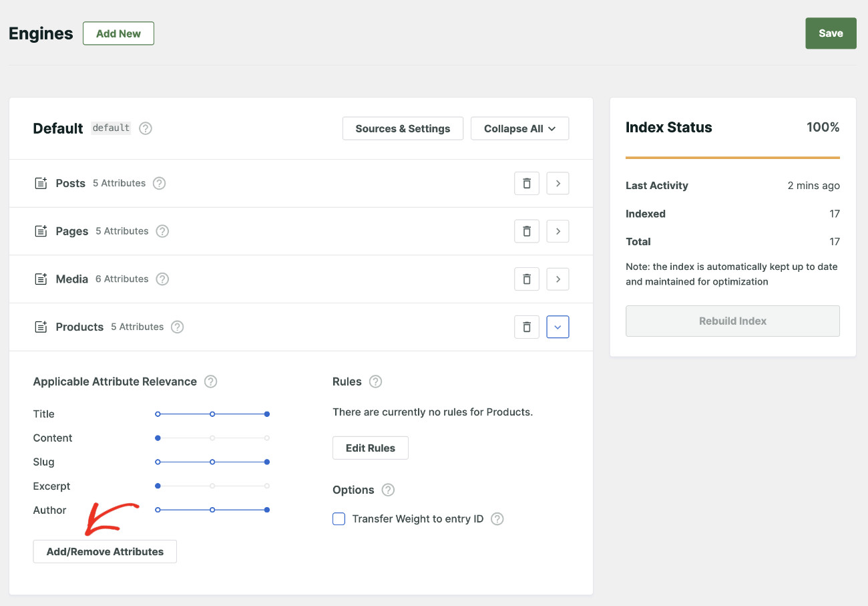Remove Products using its trash icon
Viewport: 868px width, 606px height.
tap(526, 327)
